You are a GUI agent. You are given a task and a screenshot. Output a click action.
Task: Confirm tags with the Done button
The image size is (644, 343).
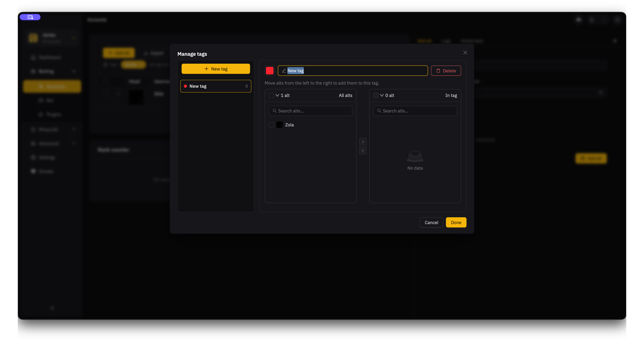[x=456, y=223]
